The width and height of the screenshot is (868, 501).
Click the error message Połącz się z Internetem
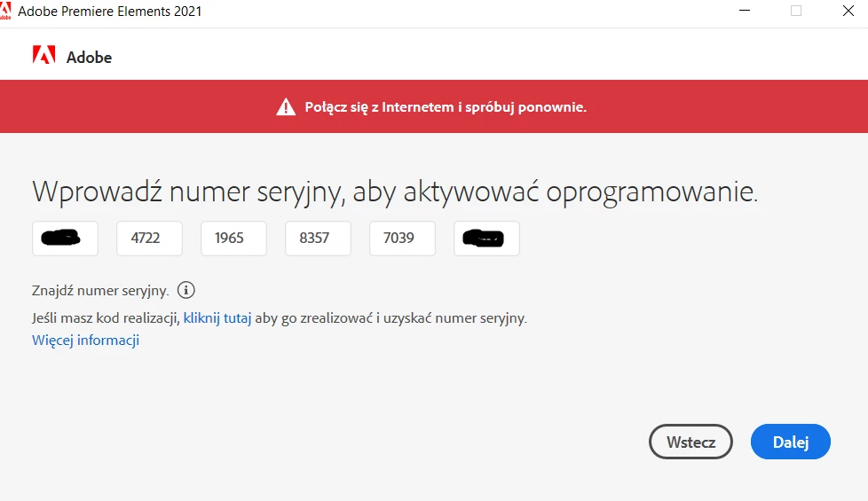tap(446, 106)
